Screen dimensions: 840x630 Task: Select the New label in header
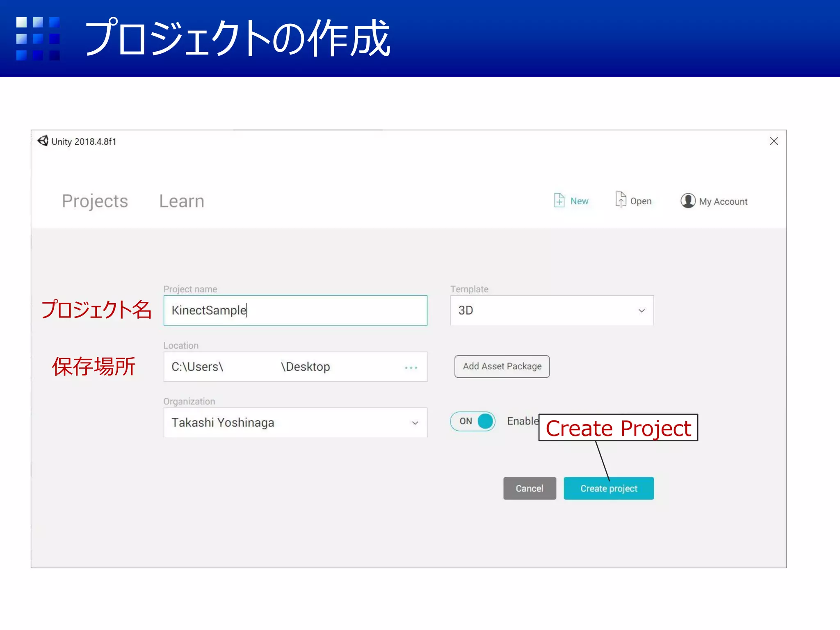click(x=579, y=201)
